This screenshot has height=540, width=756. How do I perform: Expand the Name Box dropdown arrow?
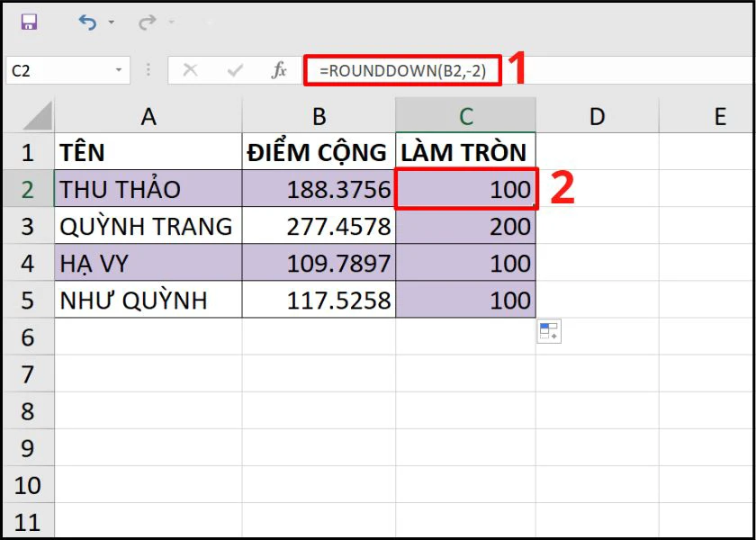coord(119,71)
